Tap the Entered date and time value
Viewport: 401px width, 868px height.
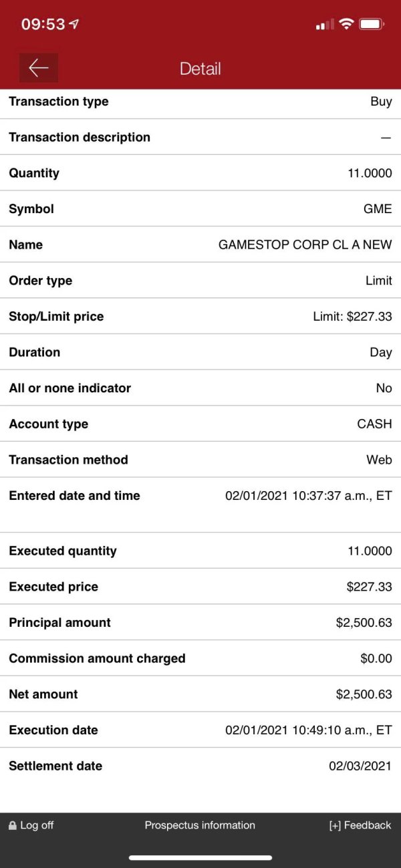point(308,496)
